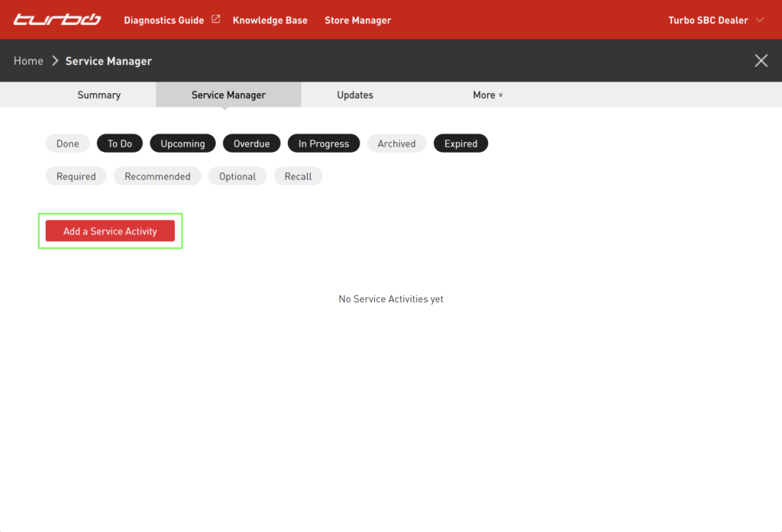Close the Service Manager panel with X
782x532 pixels.
[x=761, y=61]
